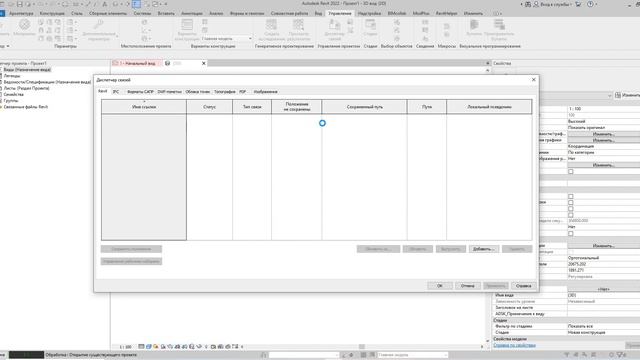Switch to the Облака точек tab
Viewport: 640px width, 360px height.
coord(198,92)
